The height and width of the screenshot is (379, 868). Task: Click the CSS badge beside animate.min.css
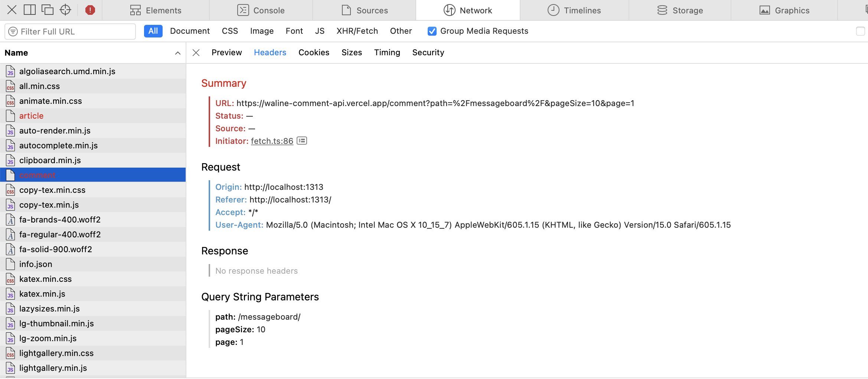point(10,101)
